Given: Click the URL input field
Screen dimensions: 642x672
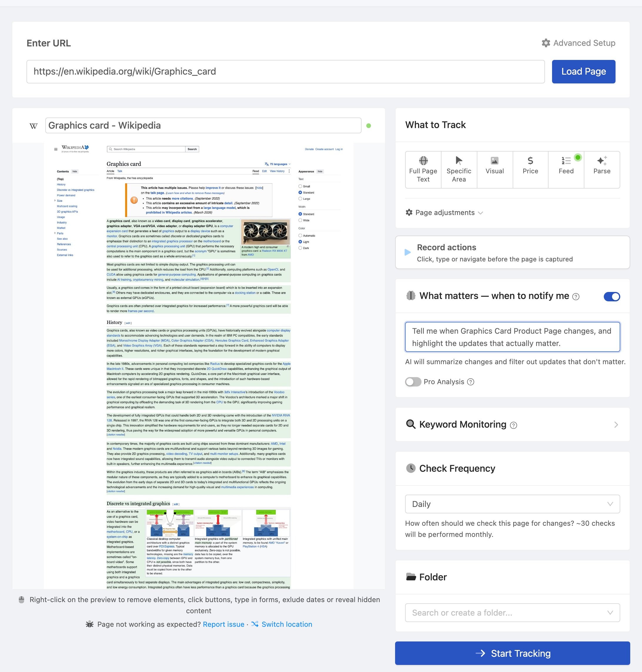Looking at the screenshot, I should pos(285,71).
